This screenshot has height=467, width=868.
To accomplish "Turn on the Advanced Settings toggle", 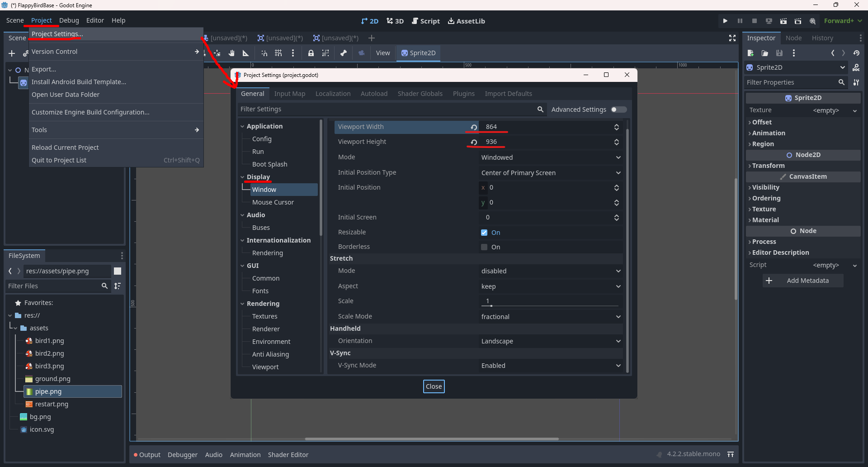I will [x=618, y=110].
